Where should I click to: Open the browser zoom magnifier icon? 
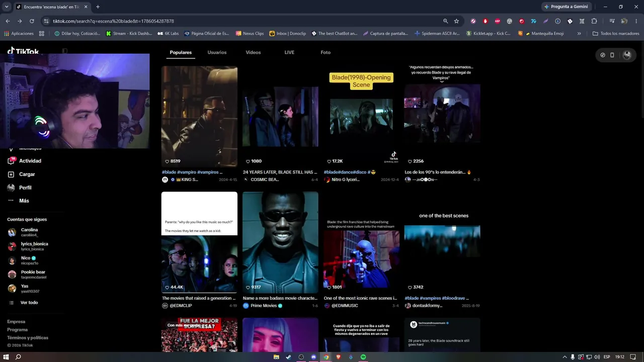coord(445,21)
